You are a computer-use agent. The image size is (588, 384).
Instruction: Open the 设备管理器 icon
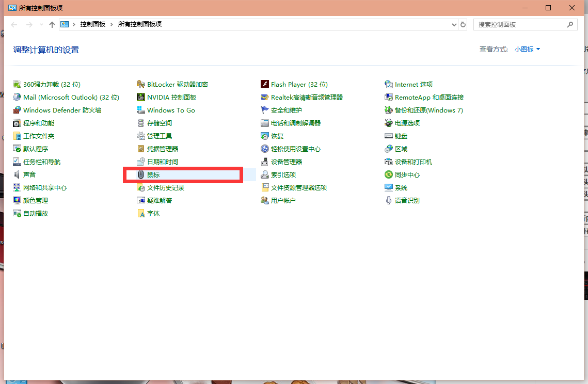[265, 162]
